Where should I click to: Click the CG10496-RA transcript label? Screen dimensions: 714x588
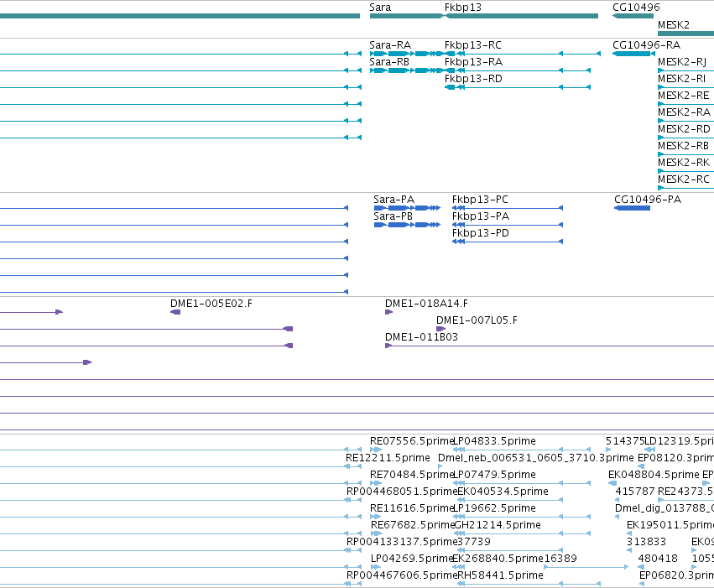pos(646,45)
